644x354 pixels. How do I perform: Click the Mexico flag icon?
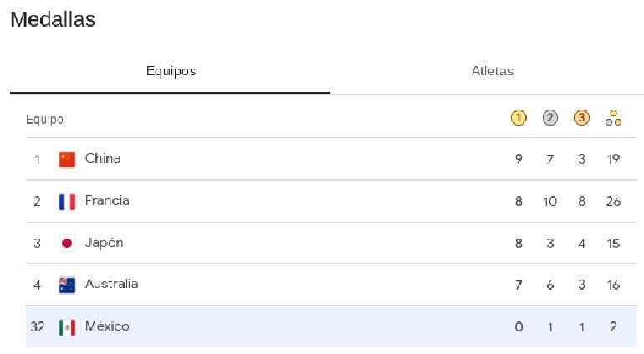[x=67, y=327]
